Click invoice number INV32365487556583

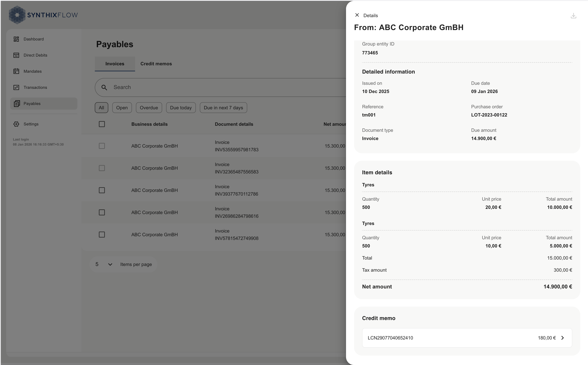coord(236,172)
